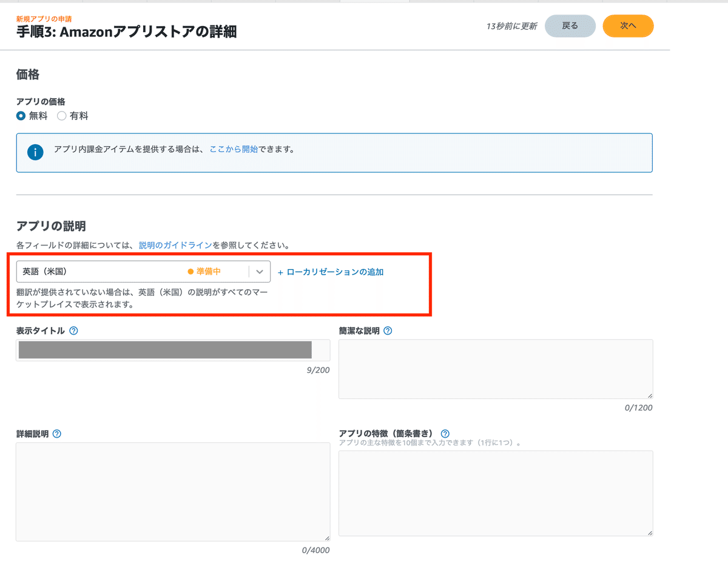Click the 準備中 status label

204,272
